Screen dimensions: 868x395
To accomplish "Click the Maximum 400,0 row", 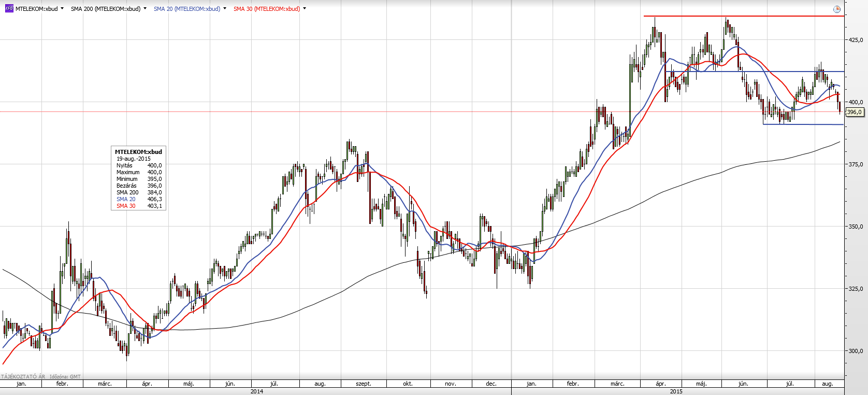I will click(139, 172).
